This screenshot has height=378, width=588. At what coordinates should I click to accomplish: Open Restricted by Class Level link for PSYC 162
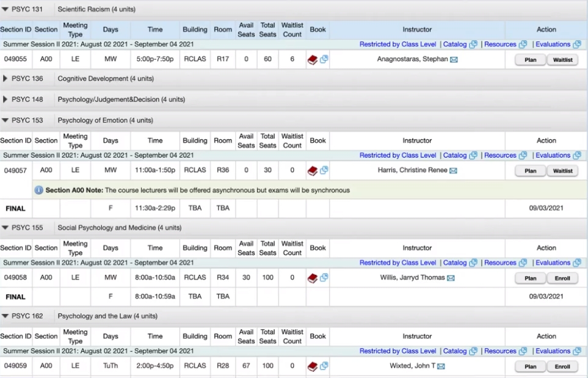coord(398,351)
